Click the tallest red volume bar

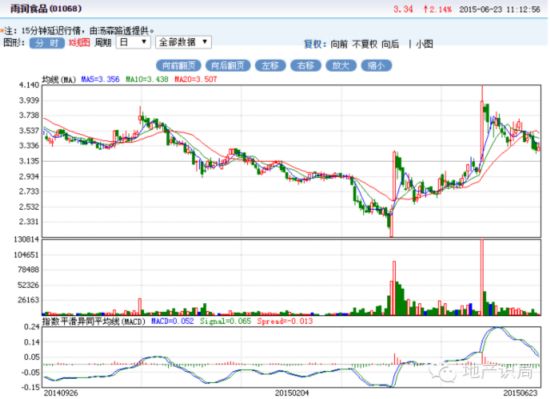point(482,277)
